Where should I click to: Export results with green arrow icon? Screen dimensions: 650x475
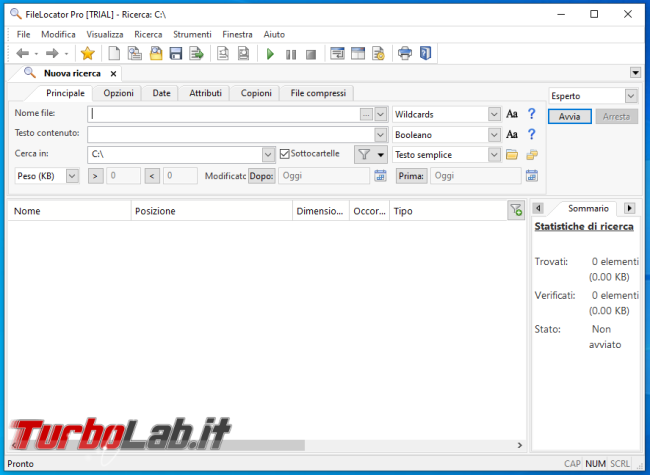click(x=196, y=53)
